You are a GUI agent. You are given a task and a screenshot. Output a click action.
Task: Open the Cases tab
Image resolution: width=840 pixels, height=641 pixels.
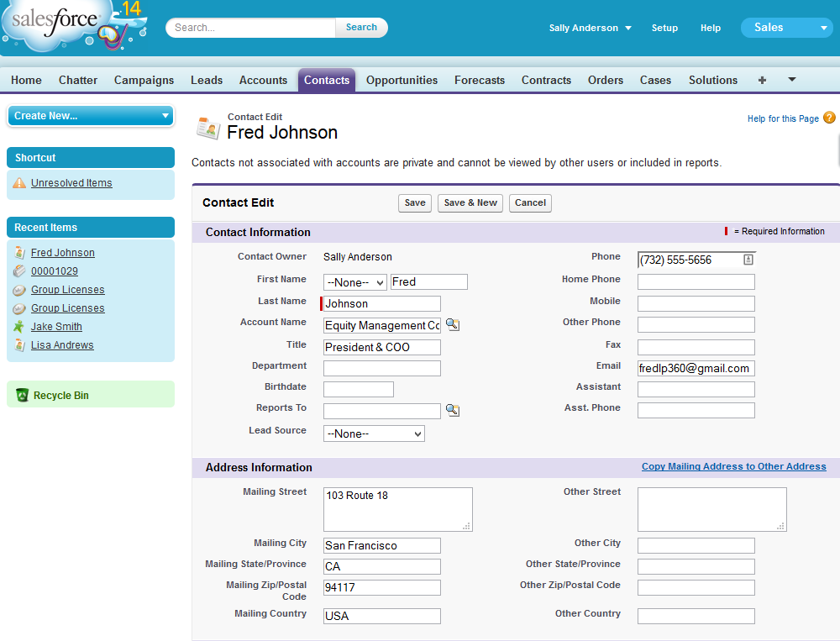[x=655, y=80]
